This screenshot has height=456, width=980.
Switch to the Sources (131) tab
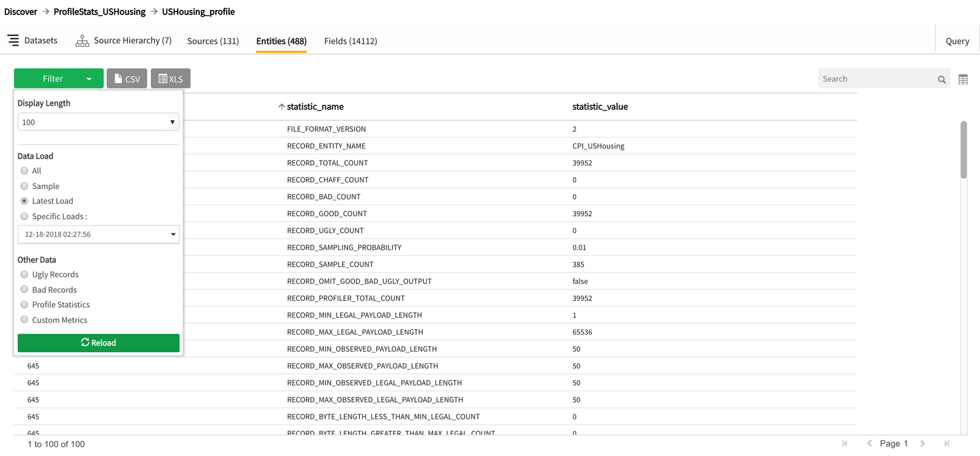[213, 41]
